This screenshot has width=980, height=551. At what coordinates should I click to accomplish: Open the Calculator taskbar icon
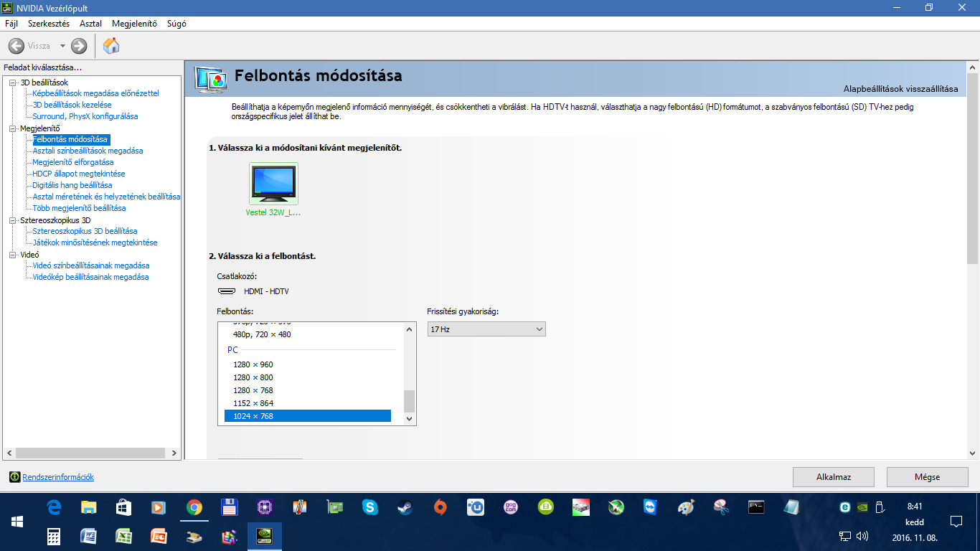(x=54, y=536)
